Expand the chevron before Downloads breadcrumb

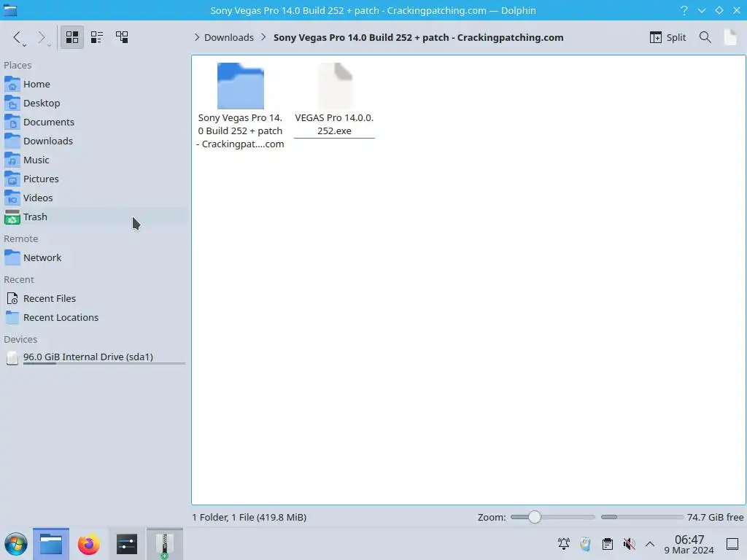coord(197,37)
